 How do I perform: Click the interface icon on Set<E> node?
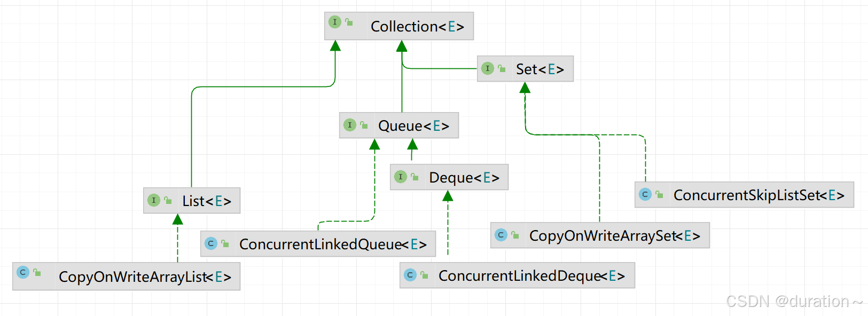click(488, 68)
